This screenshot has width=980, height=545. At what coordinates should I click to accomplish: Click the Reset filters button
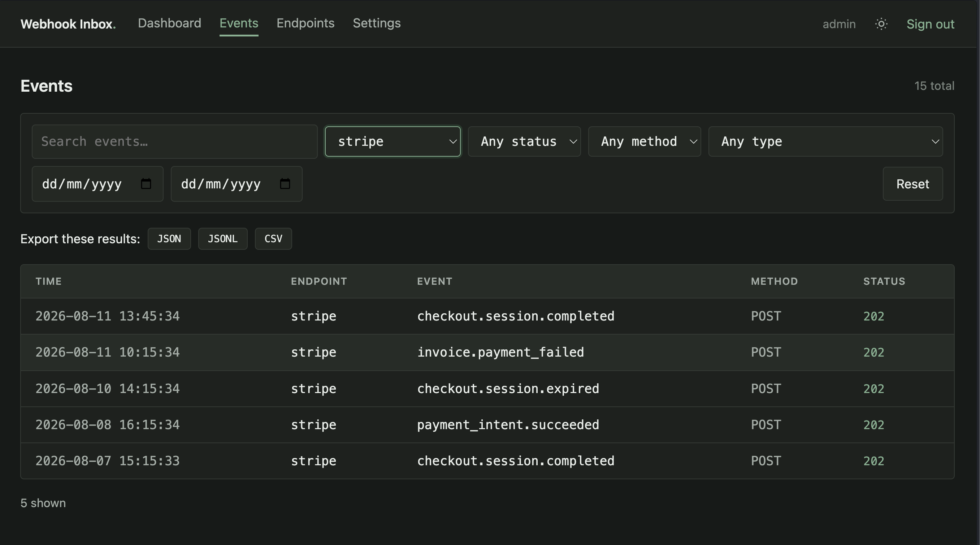913,184
